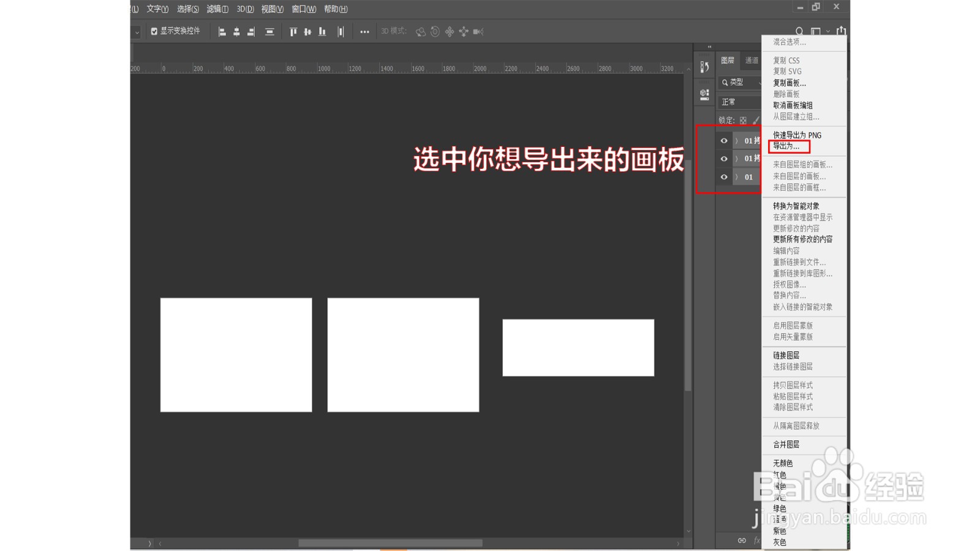The image size is (980, 551).
Task: Click distribute vertically icon in options bar
Action: 269,32
